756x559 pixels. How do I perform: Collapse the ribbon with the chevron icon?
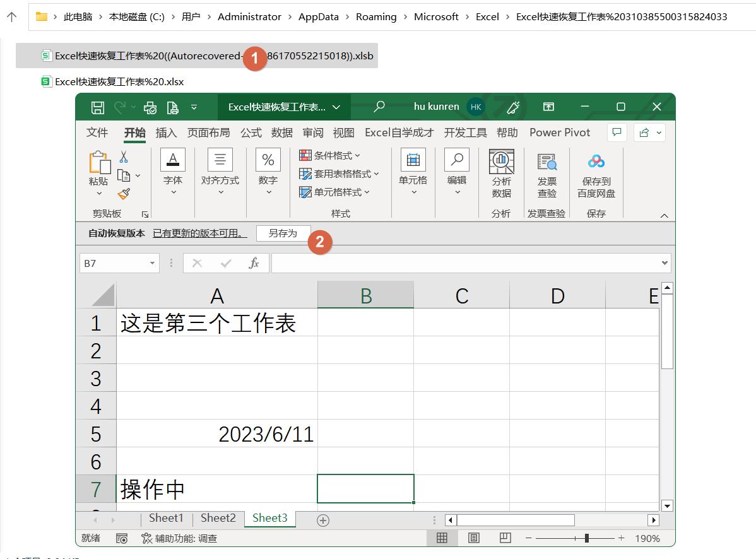click(664, 215)
